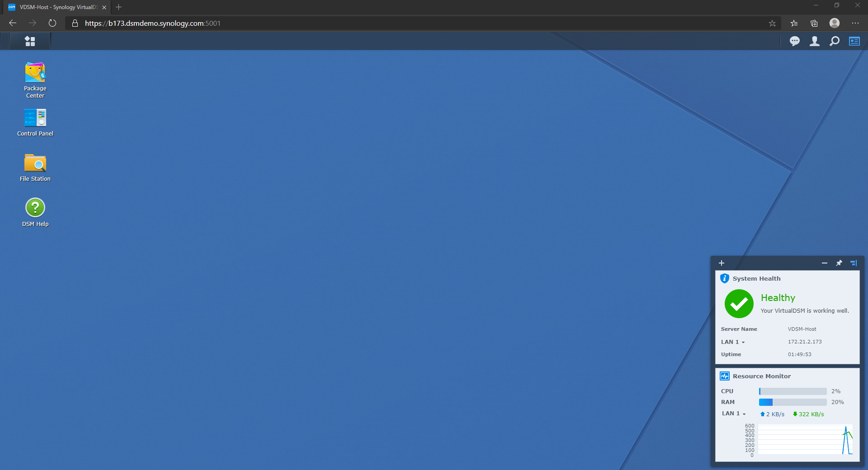The image size is (868, 470).
Task: Open browser profile avatar
Action: click(835, 23)
